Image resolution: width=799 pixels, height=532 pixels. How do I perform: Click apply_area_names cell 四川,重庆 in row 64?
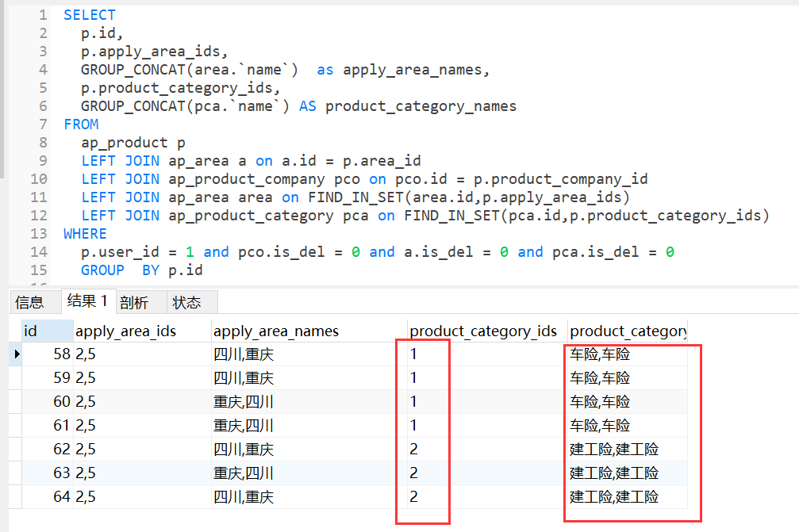309,496
